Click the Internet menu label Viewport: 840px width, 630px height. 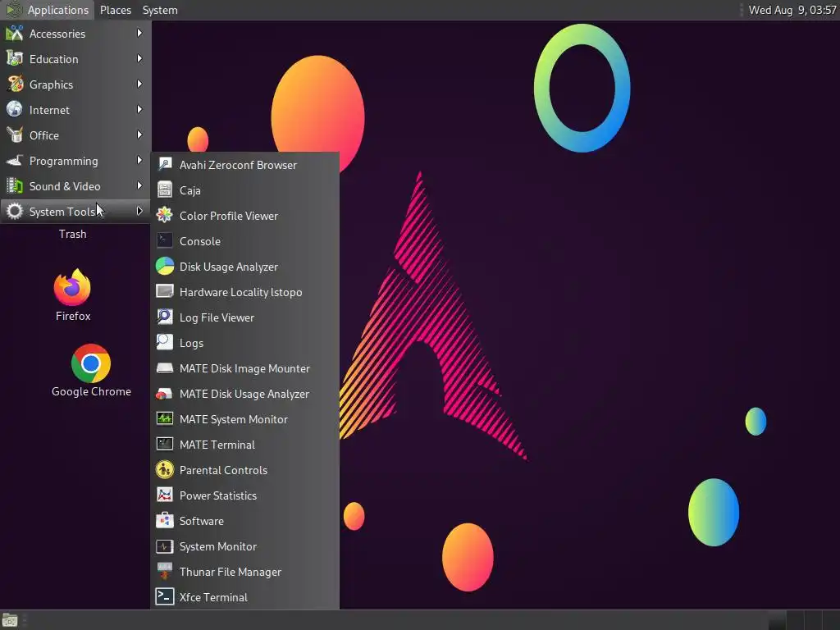pos(49,110)
